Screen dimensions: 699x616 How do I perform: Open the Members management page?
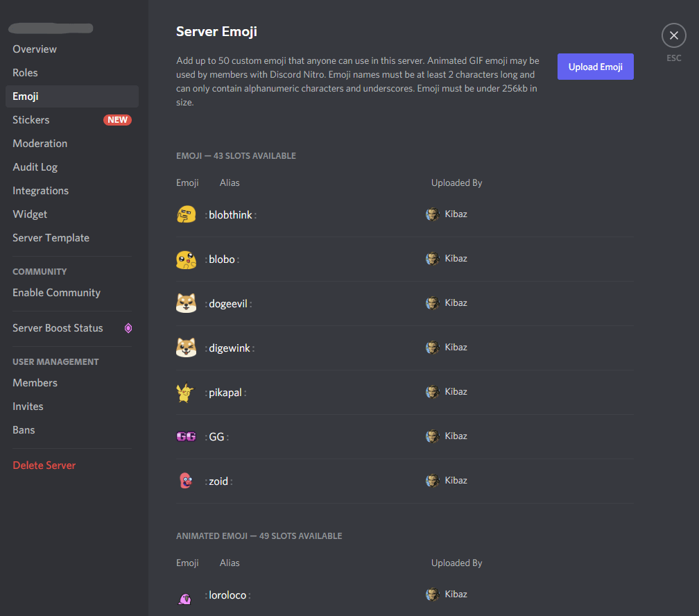(35, 383)
